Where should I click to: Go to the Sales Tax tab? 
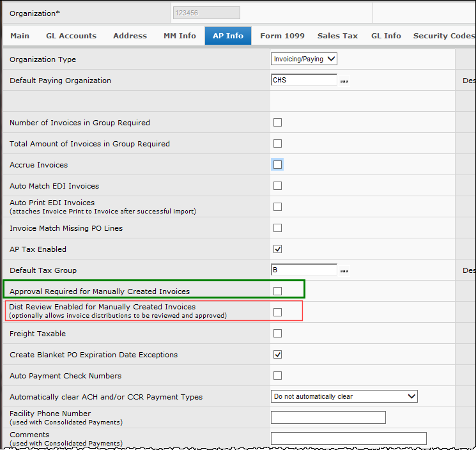[x=337, y=36]
